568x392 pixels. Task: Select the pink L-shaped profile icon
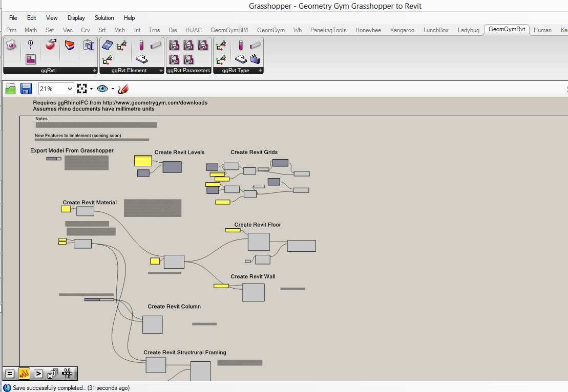30,59
